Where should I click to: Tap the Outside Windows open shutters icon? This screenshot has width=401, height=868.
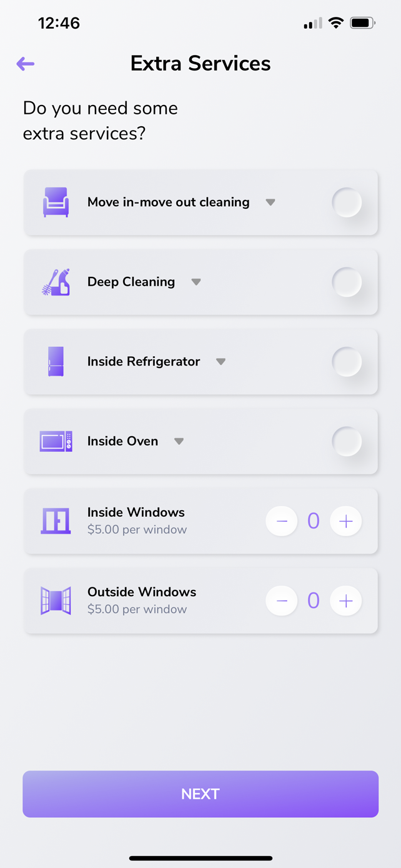(56, 601)
